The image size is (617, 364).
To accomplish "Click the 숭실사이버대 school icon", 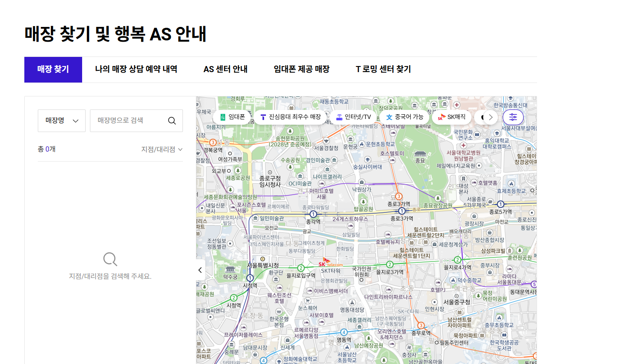I will click(x=368, y=159).
